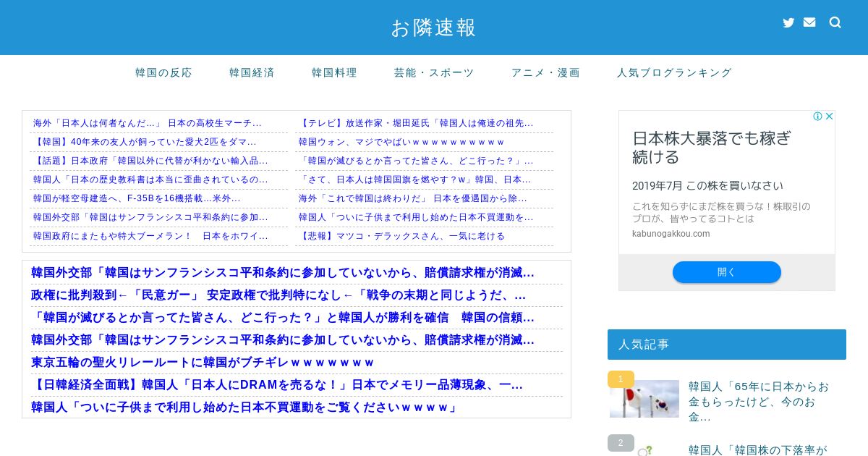Open small link 韓国人「ついに子供まで利用し始めた日本不買運動を…

(x=416, y=217)
